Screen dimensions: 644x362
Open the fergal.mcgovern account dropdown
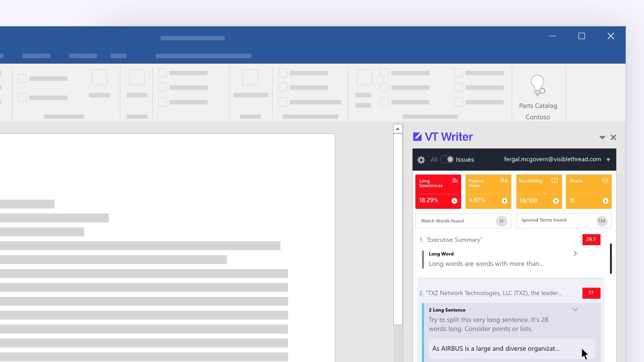pos(609,160)
